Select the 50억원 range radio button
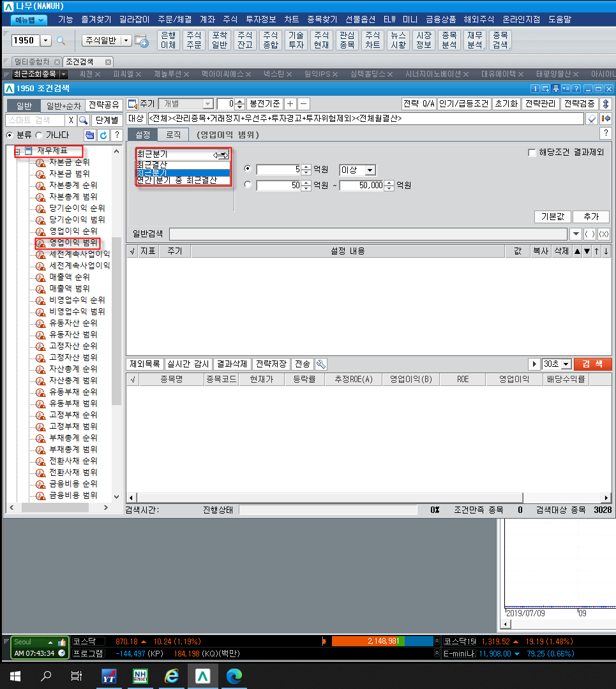This screenshot has width=616, height=689. tap(248, 185)
